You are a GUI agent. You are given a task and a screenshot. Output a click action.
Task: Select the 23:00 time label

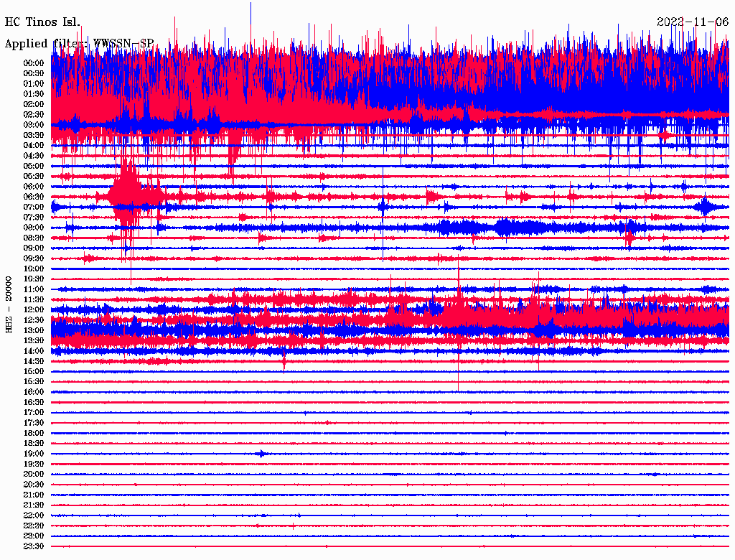click(34, 536)
